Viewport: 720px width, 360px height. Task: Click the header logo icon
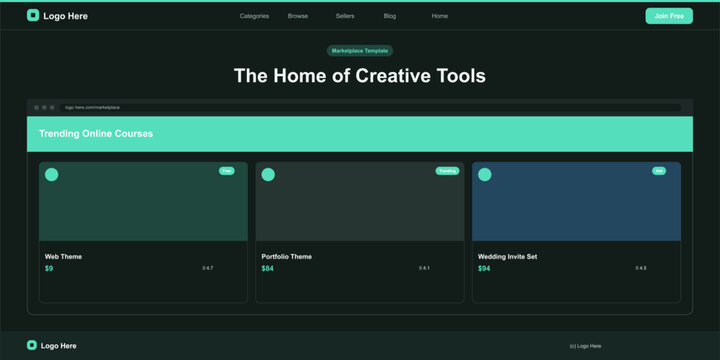tap(33, 16)
